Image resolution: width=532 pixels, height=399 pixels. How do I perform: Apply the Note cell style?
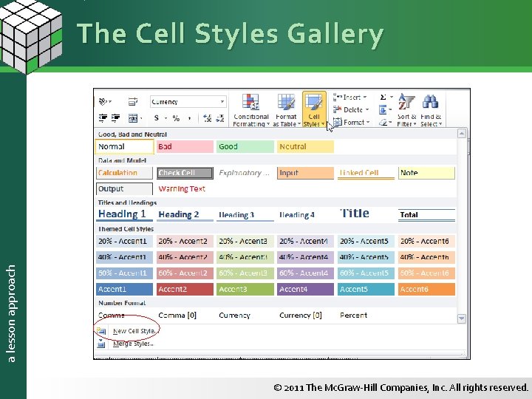pyautogui.click(x=426, y=173)
